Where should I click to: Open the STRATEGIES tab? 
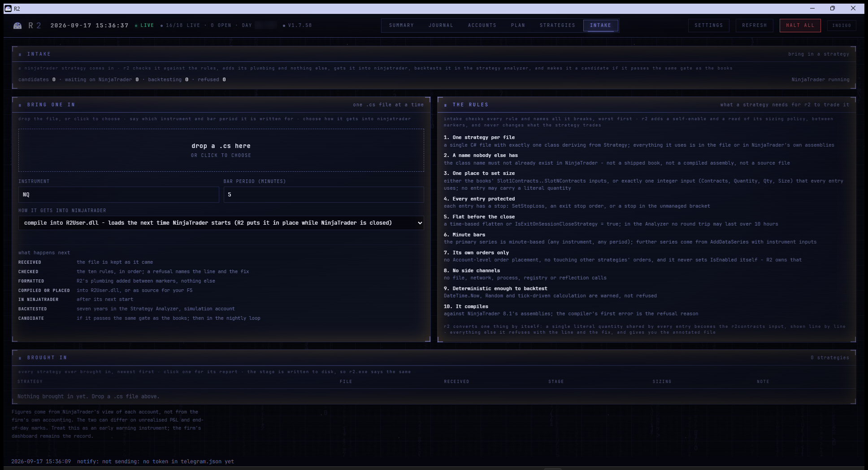tap(557, 26)
